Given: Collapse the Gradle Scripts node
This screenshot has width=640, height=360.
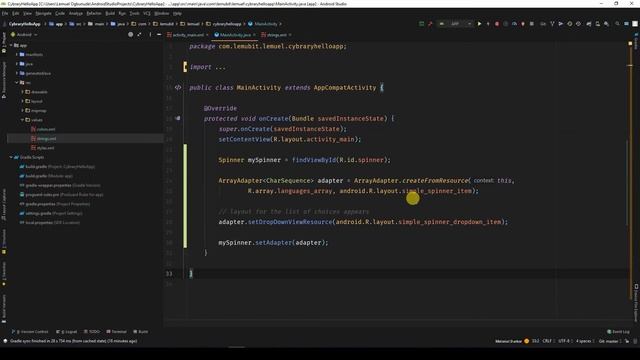Looking at the screenshot, I should pos(11,157).
